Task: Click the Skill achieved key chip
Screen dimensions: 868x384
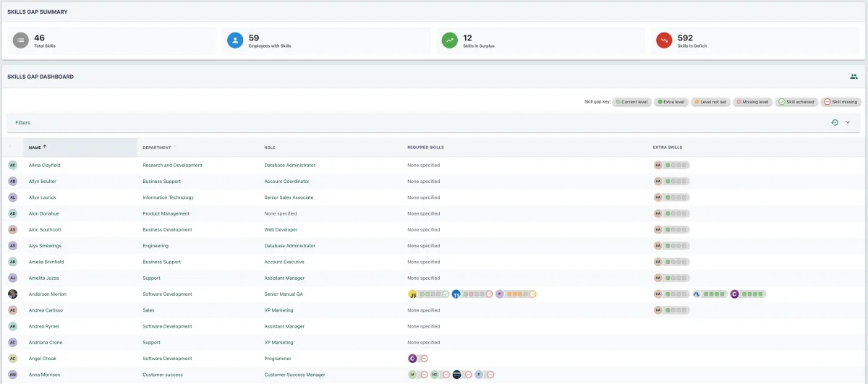Action: (796, 102)
